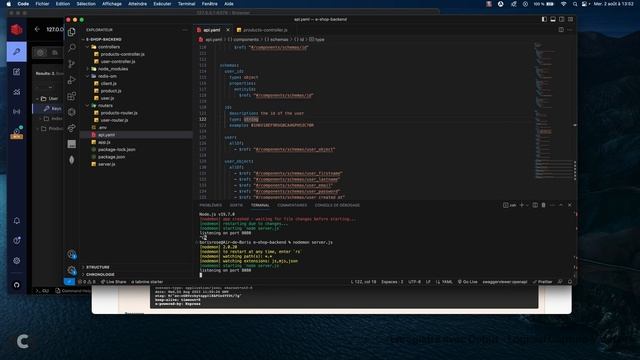
Task: Select the TERMINAL panel tab
Action: (x=260, y=205)
